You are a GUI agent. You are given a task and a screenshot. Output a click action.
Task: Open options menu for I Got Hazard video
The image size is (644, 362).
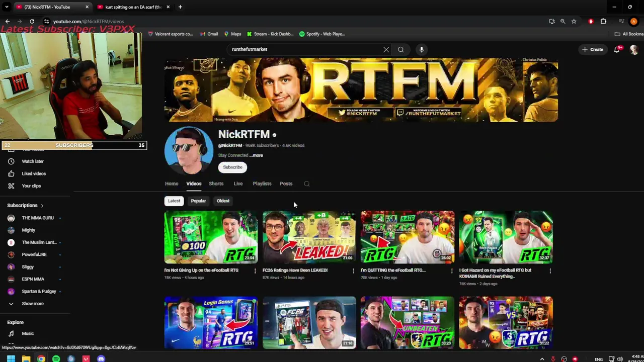(550, 271)
